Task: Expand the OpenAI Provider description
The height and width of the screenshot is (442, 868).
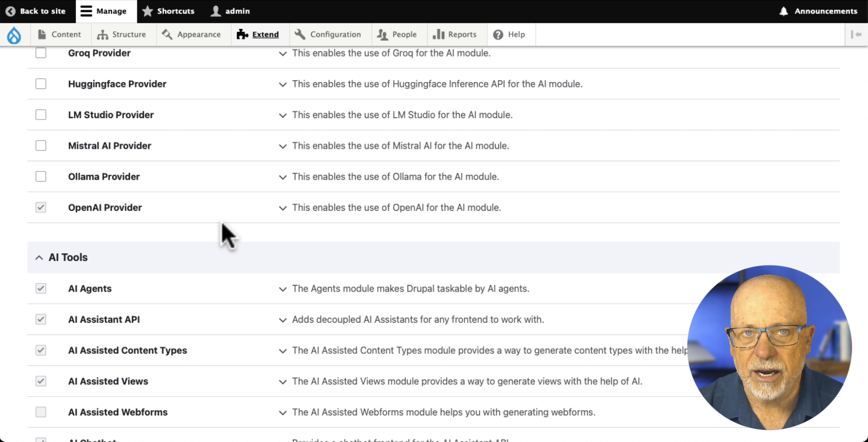Action: click(283, 208)
